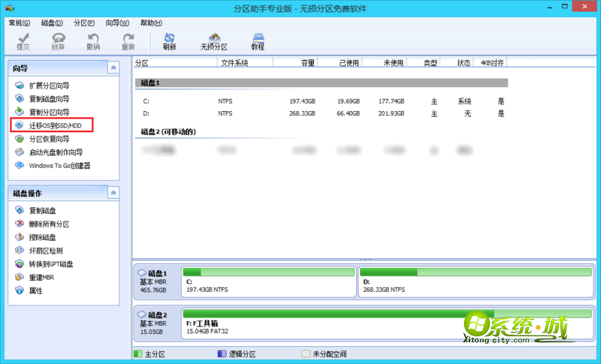Select 转换到GPT磁盘 operation
Viewport: 601px width, 364px height.
tap(44, 263)
